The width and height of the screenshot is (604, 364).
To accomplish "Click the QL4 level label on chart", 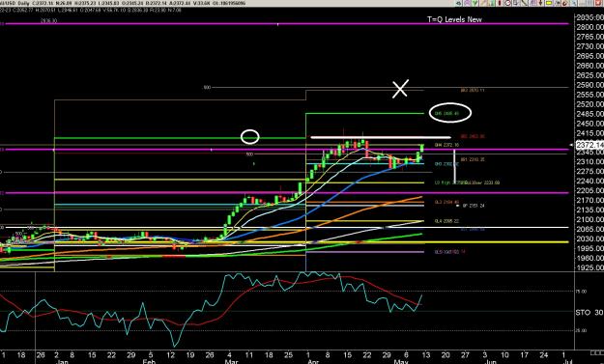I will click(446, 221).
